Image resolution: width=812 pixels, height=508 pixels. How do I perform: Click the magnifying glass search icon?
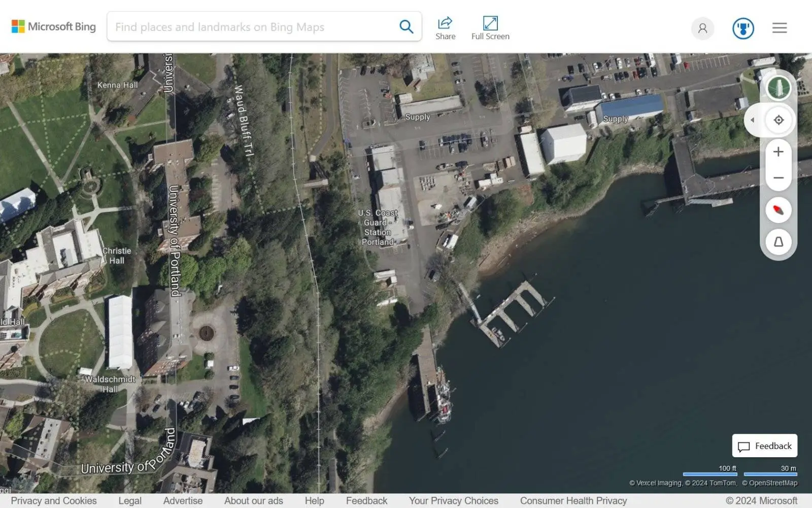[406, 26]
